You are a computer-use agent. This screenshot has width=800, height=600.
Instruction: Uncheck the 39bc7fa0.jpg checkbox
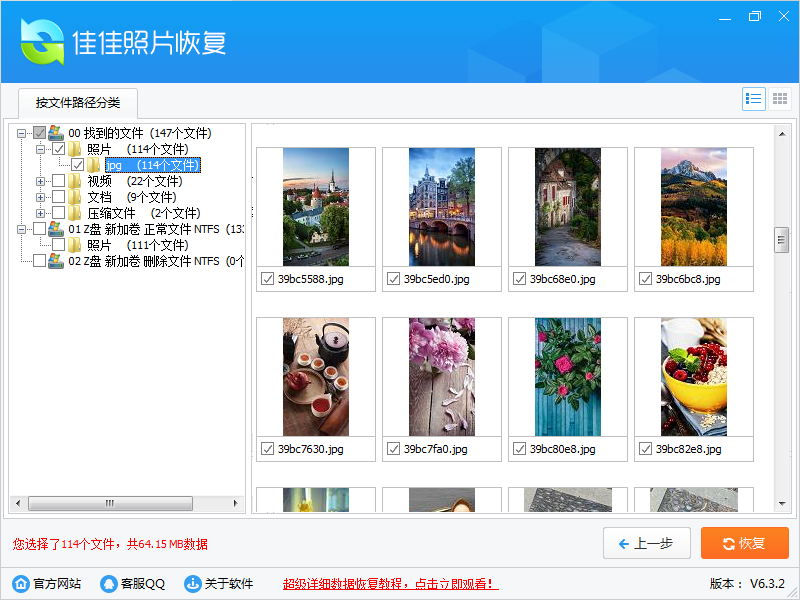(x=393, y=448)
